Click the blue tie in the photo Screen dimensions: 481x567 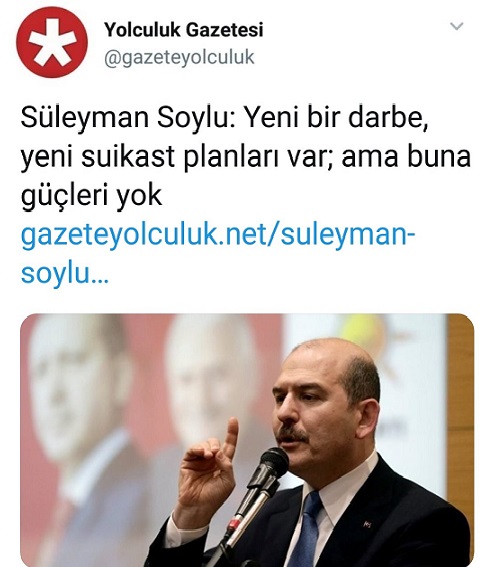tap(306, 530)
